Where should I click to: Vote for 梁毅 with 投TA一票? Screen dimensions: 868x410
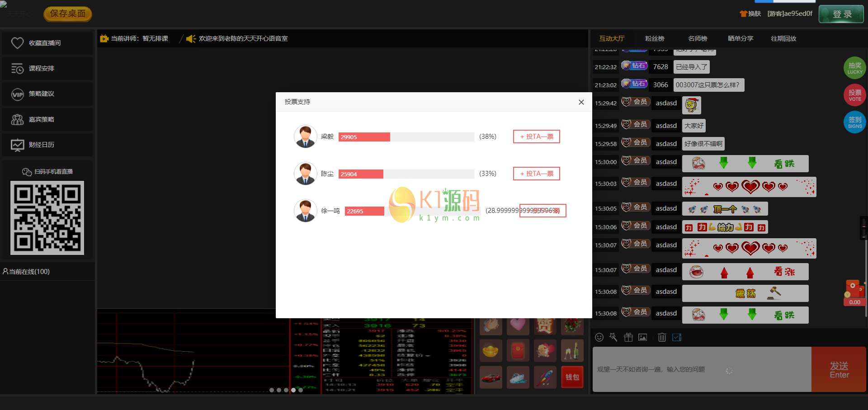point(537,137)
